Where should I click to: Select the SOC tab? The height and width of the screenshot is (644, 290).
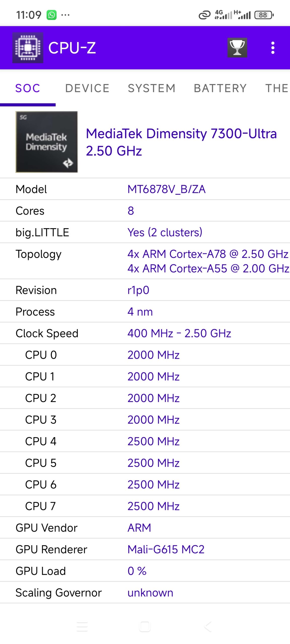click(x=28, y=88)
